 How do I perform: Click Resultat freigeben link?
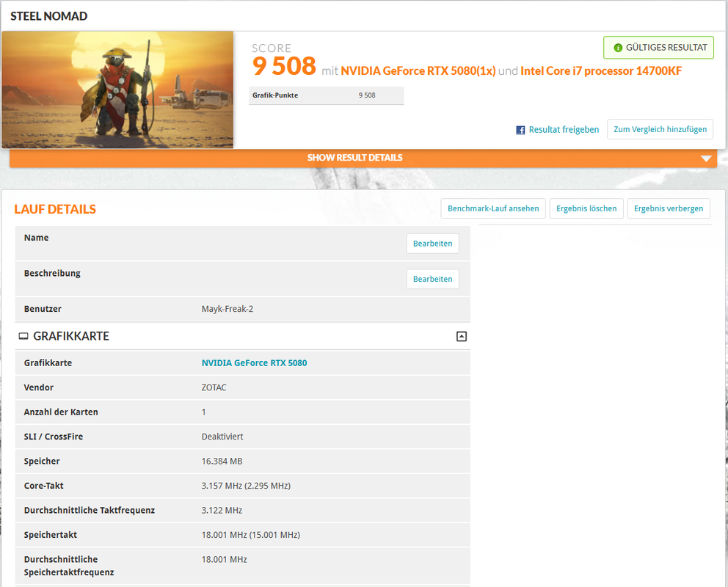(564, 129)
